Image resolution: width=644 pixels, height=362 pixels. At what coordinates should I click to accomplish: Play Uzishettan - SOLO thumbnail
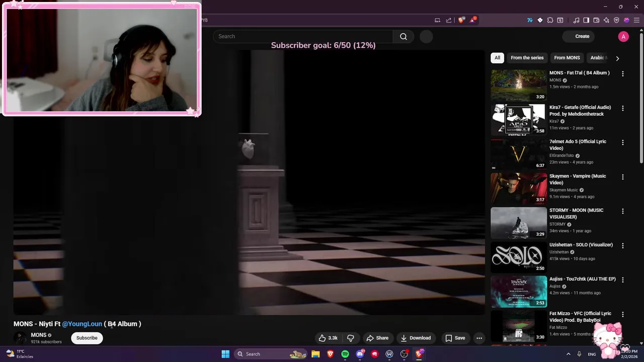tap(518, 257)
